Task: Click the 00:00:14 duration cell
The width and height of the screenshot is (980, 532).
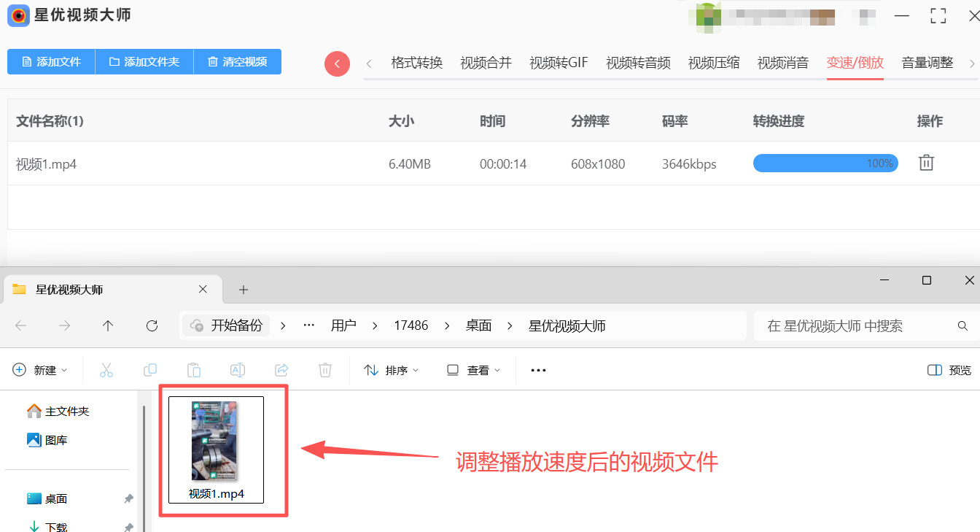Action: (503, 164)
